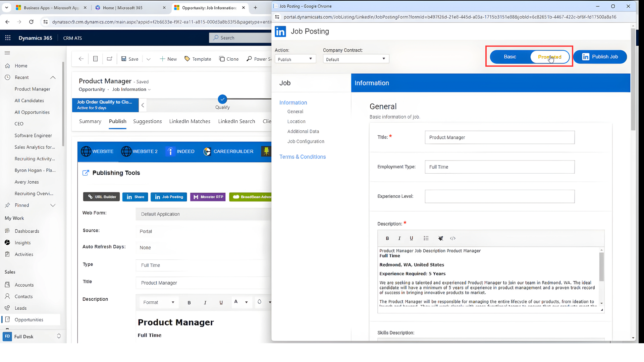Expand the Save options chevron
Screen dimensions: 644x362
pos(149,59)
